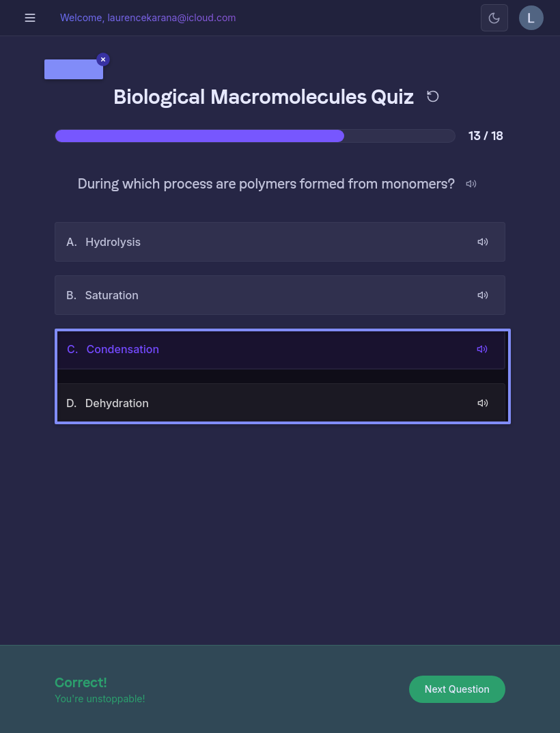Select answer D. Dehydration

[260, 403]
